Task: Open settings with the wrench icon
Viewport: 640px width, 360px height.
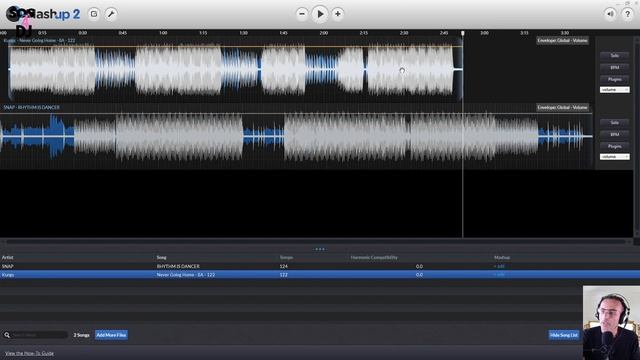Action: point(111,14)
